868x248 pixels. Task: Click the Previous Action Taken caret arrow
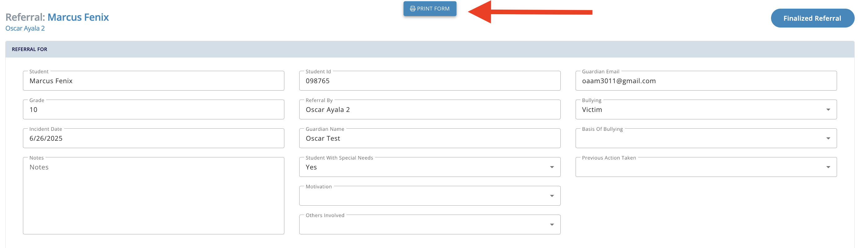tap(828, 167)
